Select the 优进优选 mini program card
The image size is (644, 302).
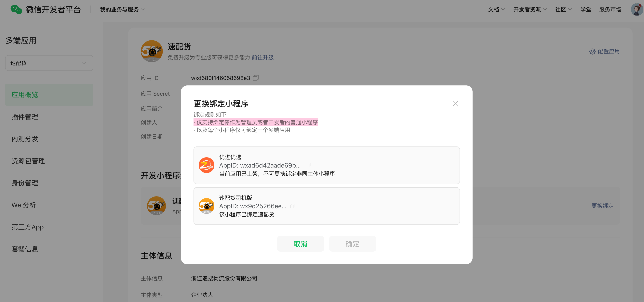pyautogui.click(x=327, y=165)
